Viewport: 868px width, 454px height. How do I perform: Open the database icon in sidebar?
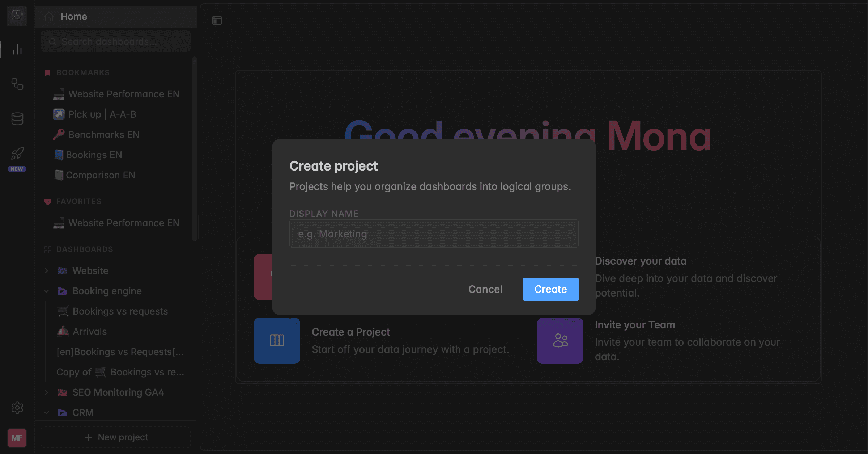click(x=17, y=118)
